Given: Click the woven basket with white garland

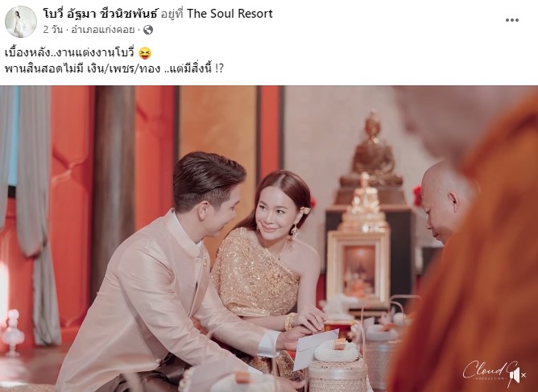Looking at the screenshot, I should coord(337,367).
